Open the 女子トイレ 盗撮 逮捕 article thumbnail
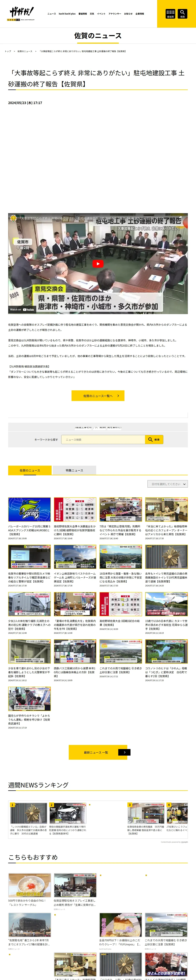Viewport: 196px width, 980px height. pos(166,557)
